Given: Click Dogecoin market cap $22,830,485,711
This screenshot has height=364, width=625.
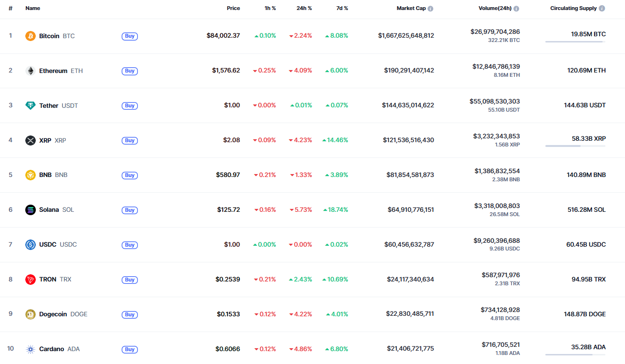Looking at the screenshot, I should (x=410, y=314).
